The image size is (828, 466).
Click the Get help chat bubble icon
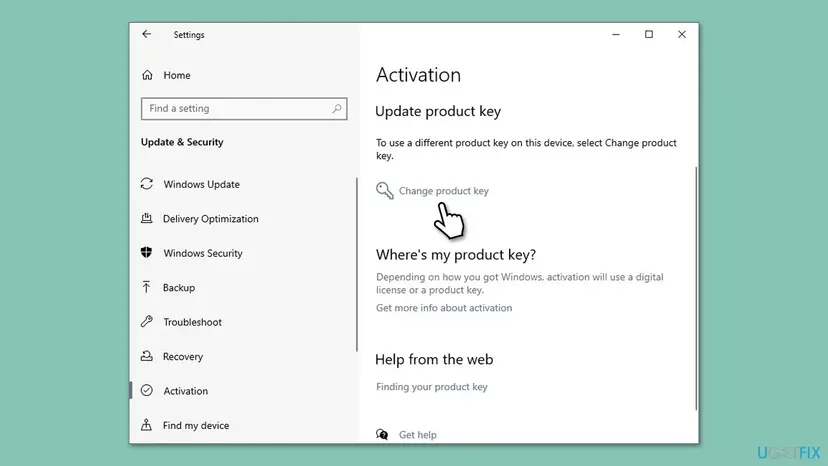382,434
